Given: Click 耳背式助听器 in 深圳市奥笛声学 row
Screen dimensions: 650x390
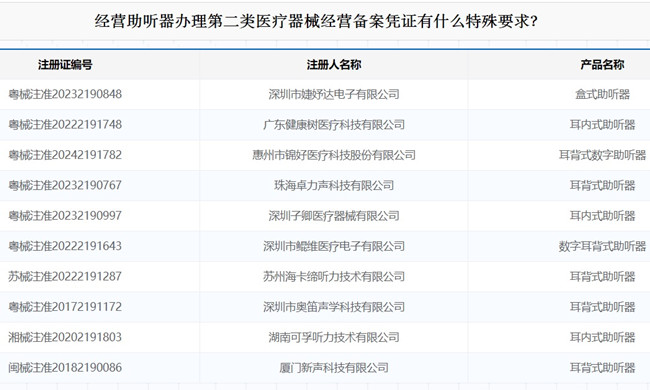Looking at the screenshot, I should (602, 307).
